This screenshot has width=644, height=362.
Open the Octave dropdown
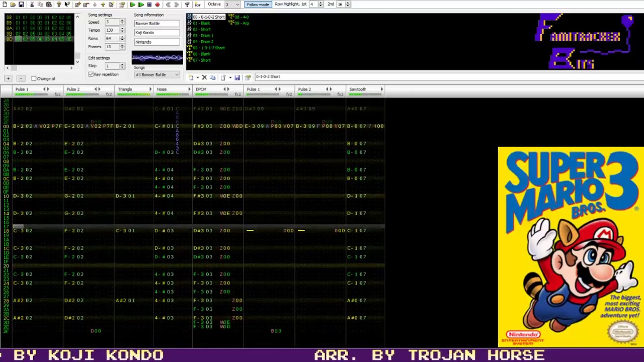pyautogui.click(x=232, y=5)
